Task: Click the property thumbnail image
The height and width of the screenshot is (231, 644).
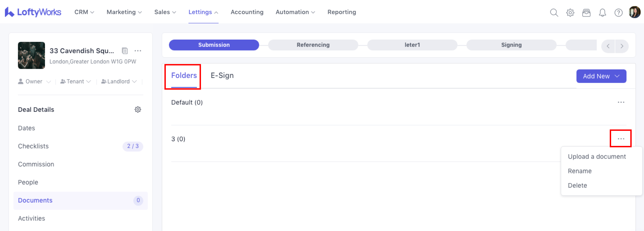Action: [32, 55]
